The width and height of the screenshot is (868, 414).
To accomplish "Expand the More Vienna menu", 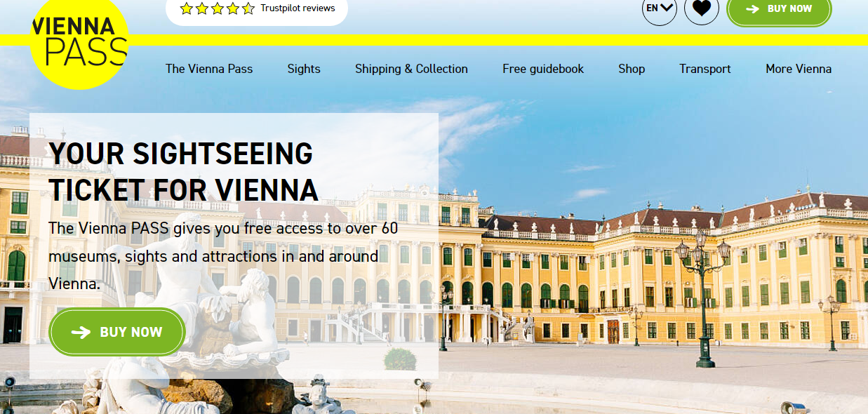I will (x=799, y=69).
